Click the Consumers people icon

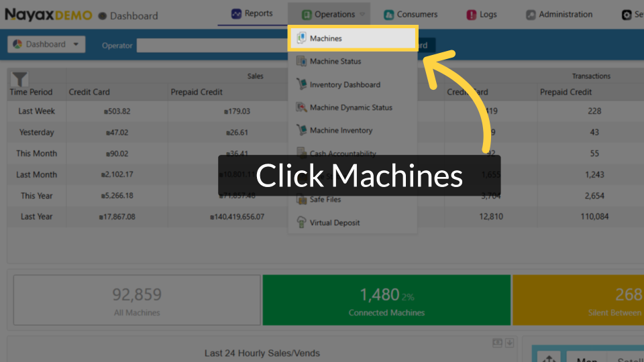tap(388, 15)
